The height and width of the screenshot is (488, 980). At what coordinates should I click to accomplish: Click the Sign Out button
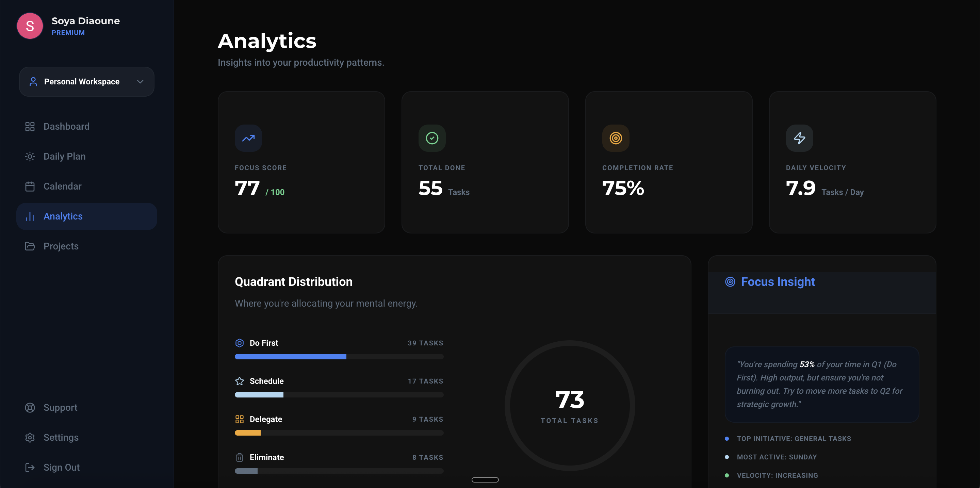click(x=61, y=468)
